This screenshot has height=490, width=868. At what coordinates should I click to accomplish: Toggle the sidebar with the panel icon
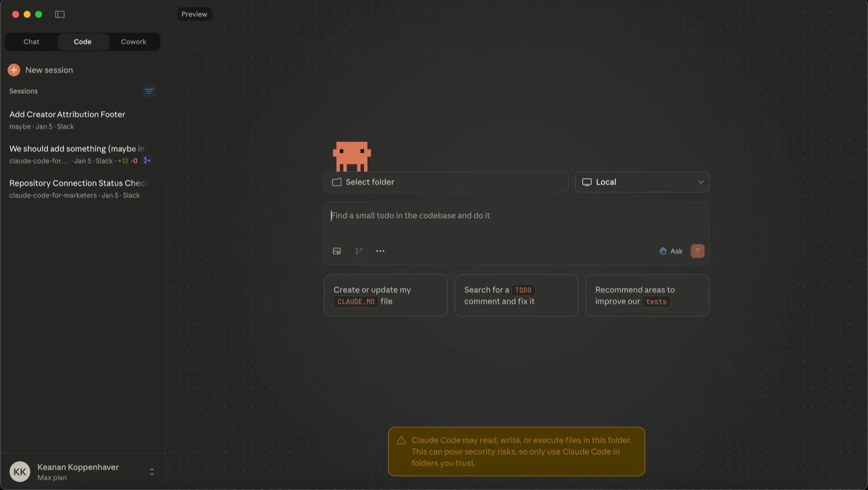point(59,14)
